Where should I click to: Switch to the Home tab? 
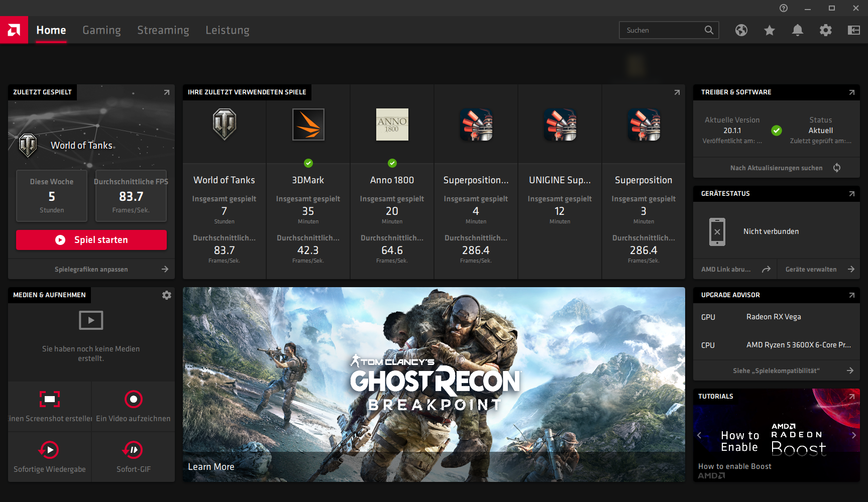tap(51, 30)
